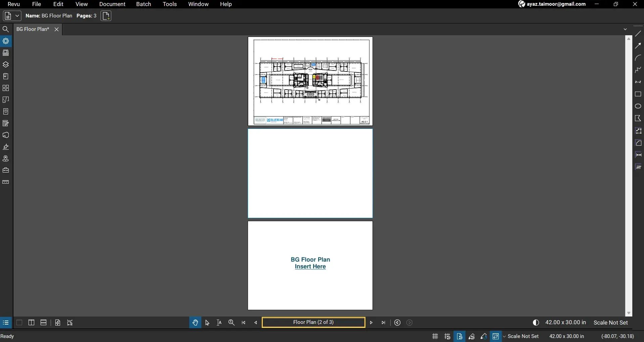Switch to single page view mode

point(19,322)
